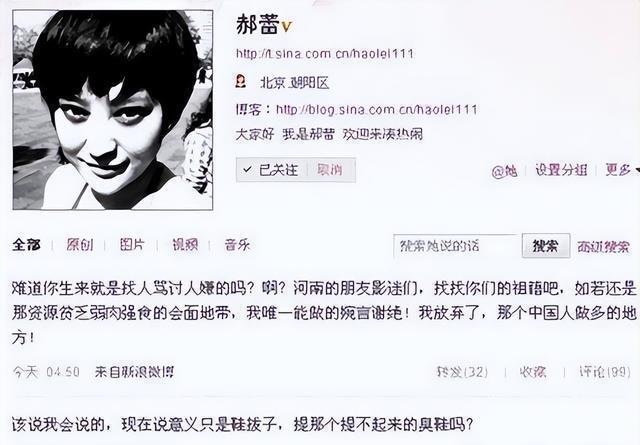Switch to the 图片 tab
The width and height of the screenshot is (640, 445).
click(132, 245)
